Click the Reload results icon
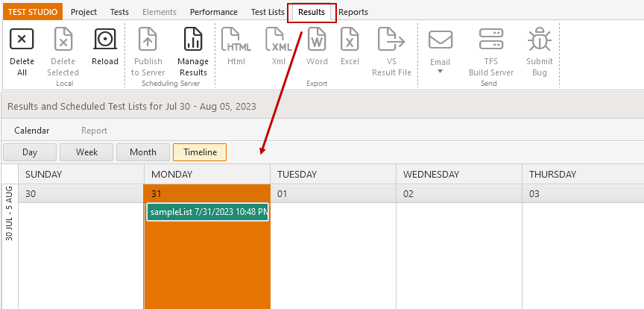The image size is (644, 309). (105, 39)
